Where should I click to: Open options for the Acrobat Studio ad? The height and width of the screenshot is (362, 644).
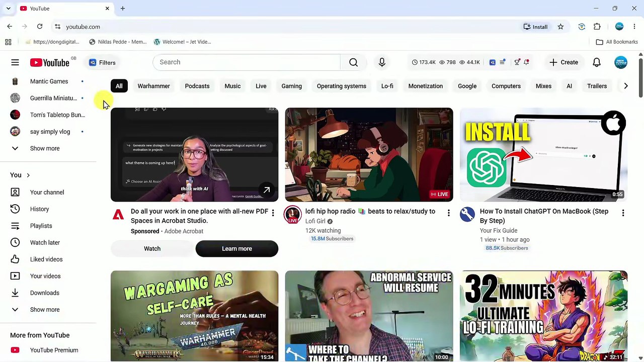tap(273, 213)
